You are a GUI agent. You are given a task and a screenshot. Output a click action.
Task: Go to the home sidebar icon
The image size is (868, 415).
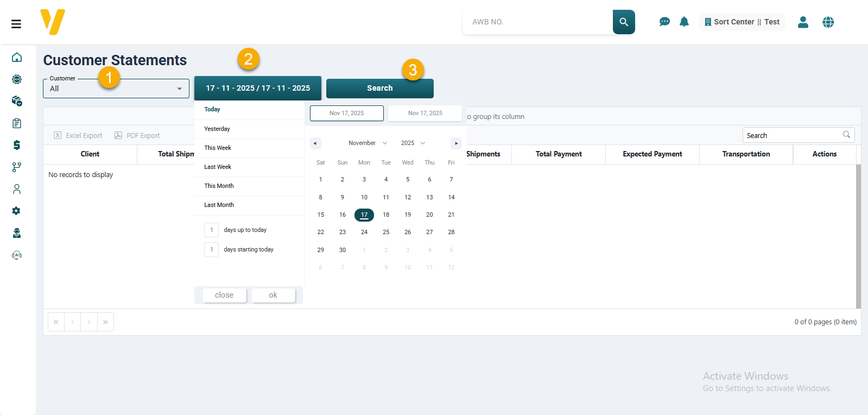coord(17,58)
